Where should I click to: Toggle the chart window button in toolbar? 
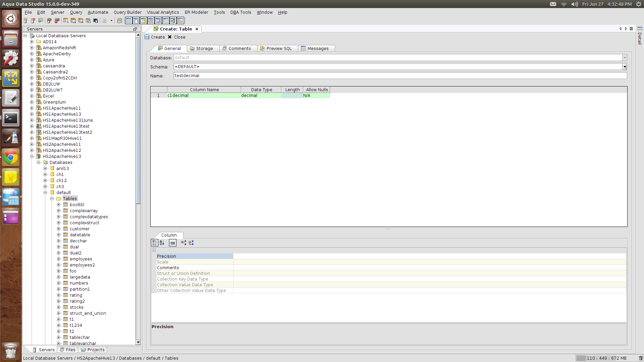tap(180, 21)
